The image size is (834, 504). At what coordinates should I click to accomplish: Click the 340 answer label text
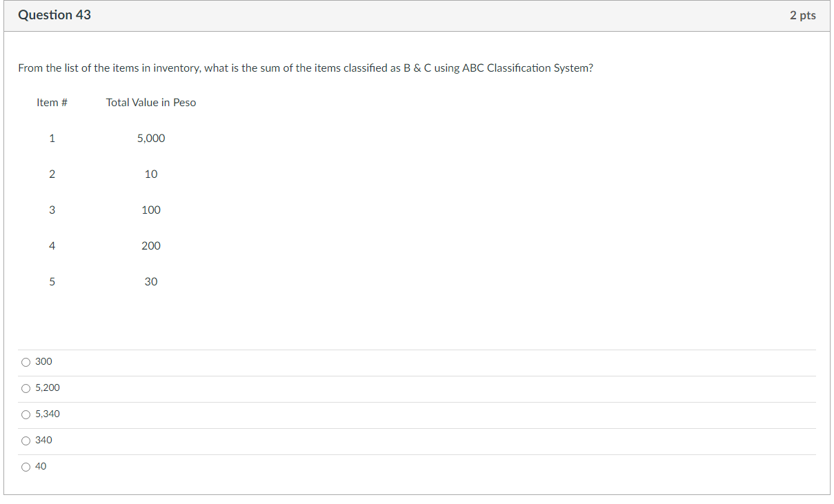43,440
